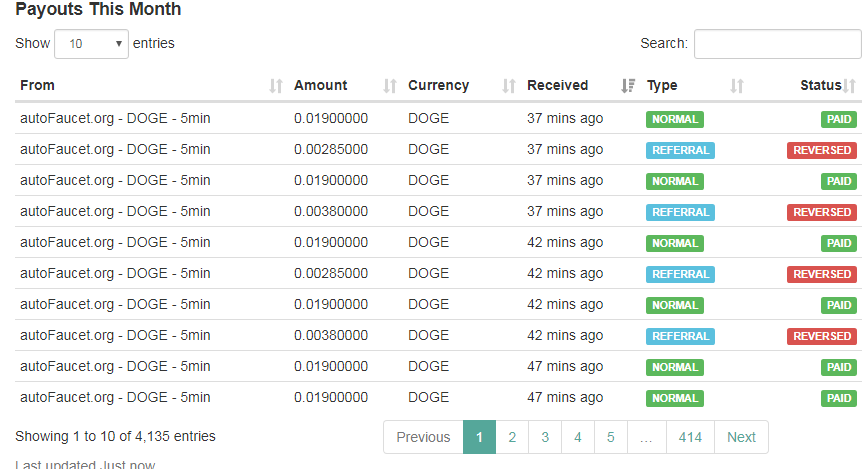The width and height of the screenshot is (868, 469).
Task: Go to the Next page
Action: 741,437
